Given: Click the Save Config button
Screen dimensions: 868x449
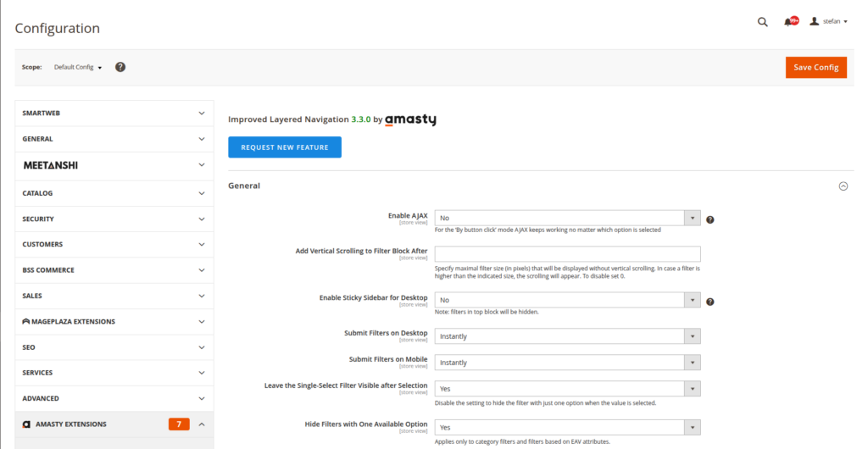Looking at the screenshot, I should (815, 68).
